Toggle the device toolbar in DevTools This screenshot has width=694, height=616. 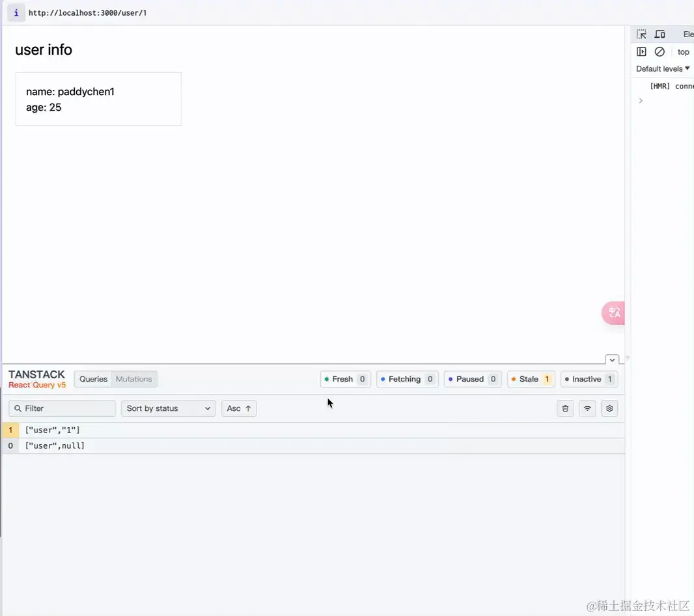659,34
